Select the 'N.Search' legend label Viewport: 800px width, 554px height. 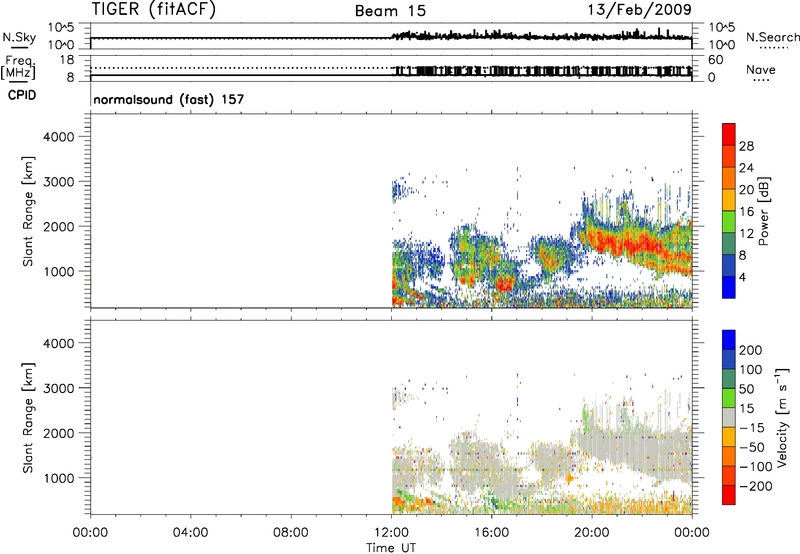point(772,37)
